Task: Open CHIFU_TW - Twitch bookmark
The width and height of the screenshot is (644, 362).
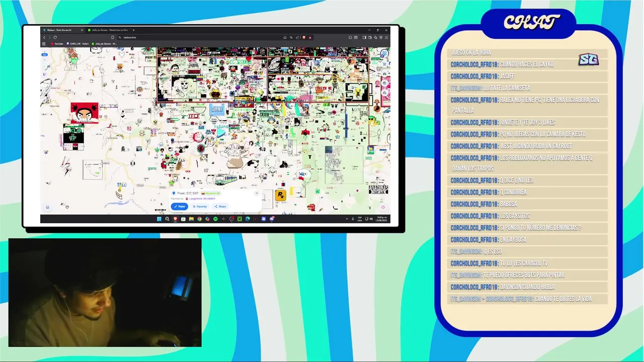Action: coord(78,44)
